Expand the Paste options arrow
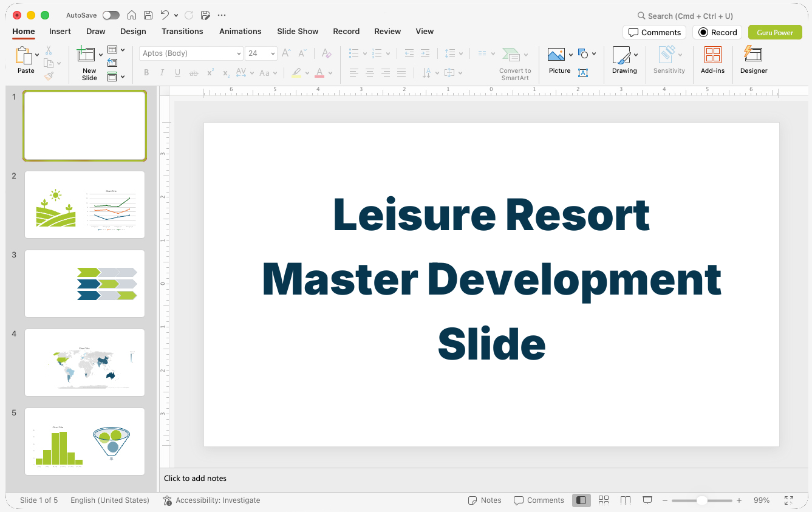812x512 pixels. (37, 55)
